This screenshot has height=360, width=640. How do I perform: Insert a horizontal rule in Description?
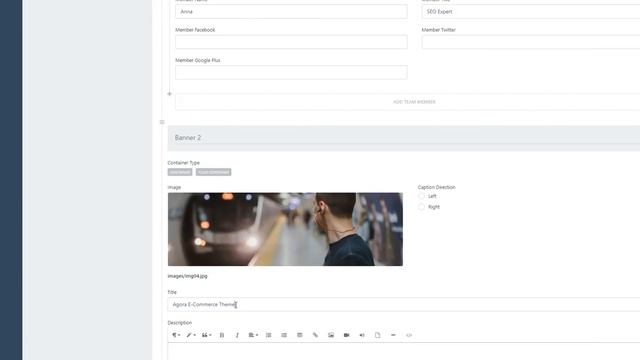393,335
